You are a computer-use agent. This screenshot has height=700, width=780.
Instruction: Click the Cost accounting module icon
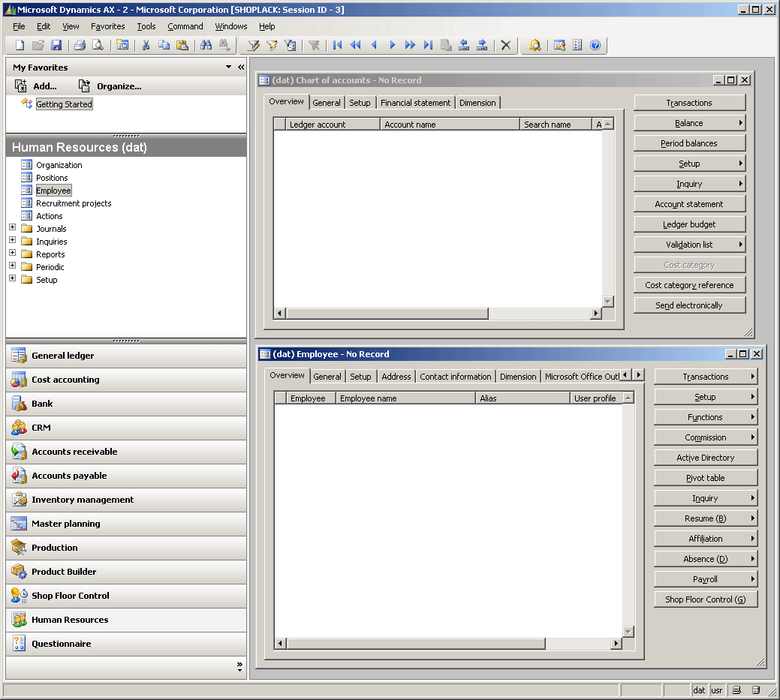(x=19, y=380)
